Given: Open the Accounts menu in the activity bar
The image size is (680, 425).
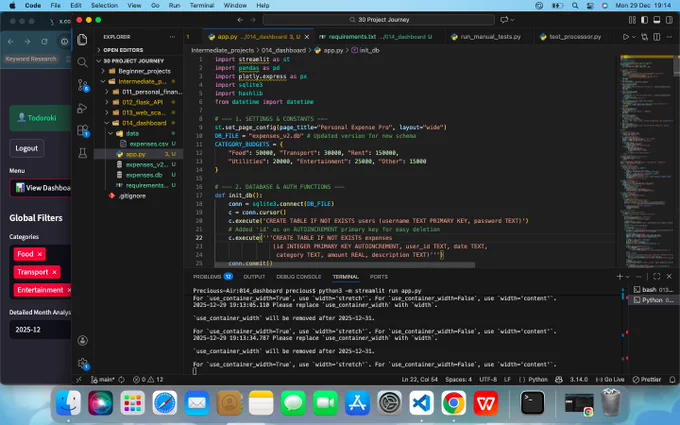Looking at the screenshot, I should click(x=82, y=340).
